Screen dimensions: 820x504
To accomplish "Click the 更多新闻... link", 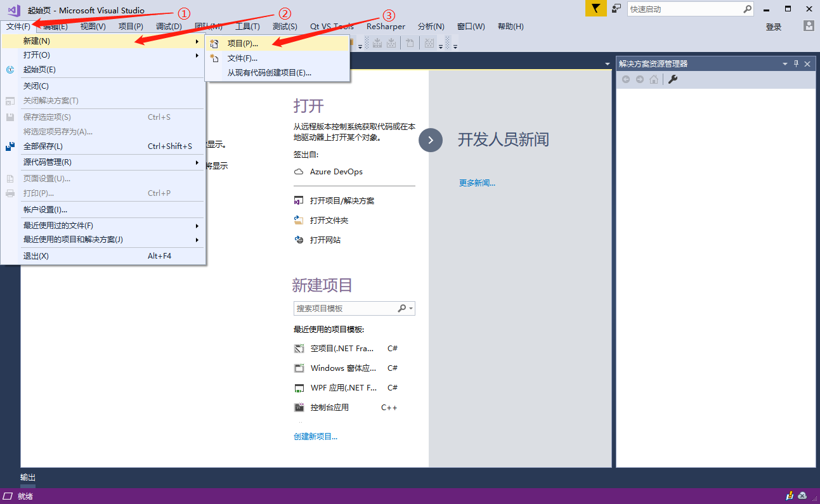I will 477,183.
